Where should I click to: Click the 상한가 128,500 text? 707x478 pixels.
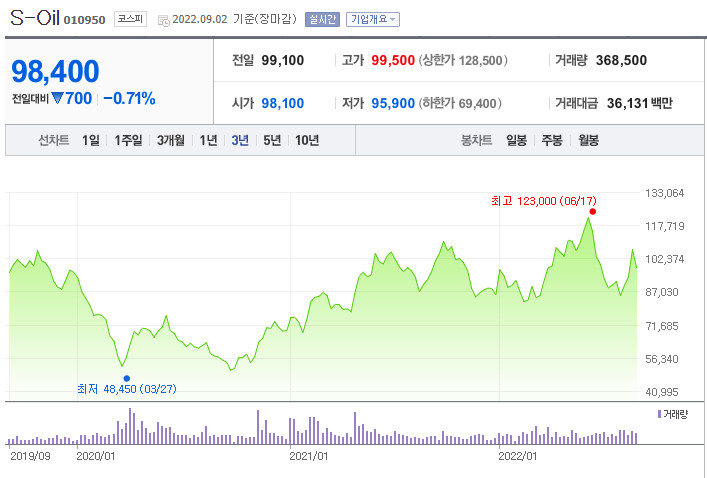click(463, 60)
